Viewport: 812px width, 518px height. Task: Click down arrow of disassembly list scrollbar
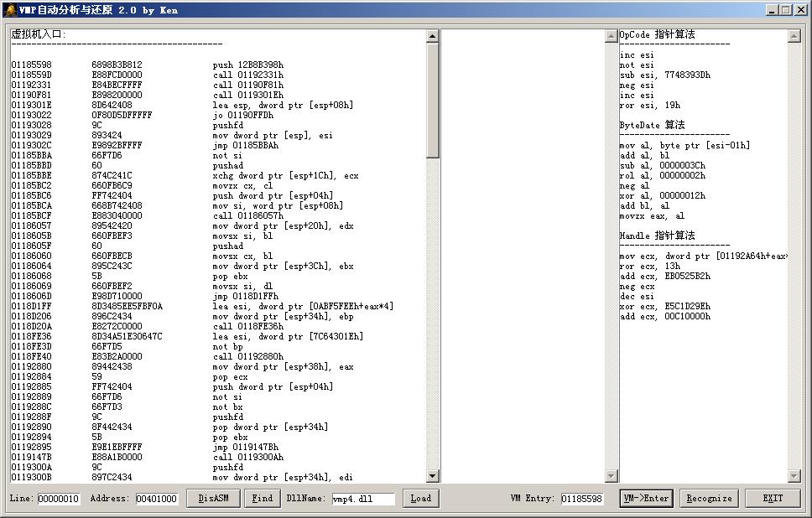click(433, 476)
